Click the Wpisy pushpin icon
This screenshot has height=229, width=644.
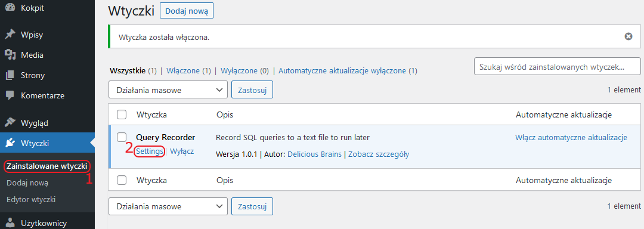tap(10, 35)
